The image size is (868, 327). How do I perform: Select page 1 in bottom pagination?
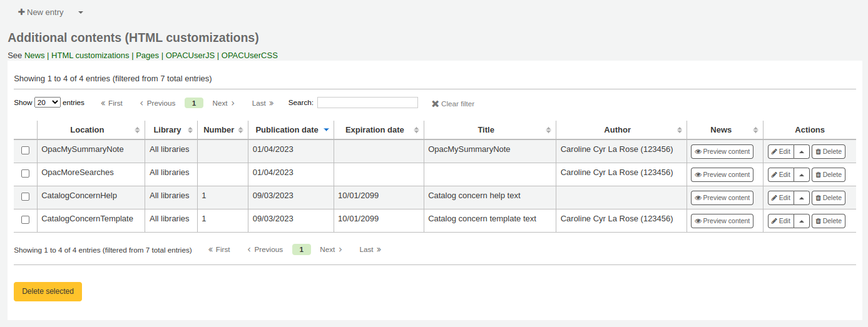tap(302, 249)
